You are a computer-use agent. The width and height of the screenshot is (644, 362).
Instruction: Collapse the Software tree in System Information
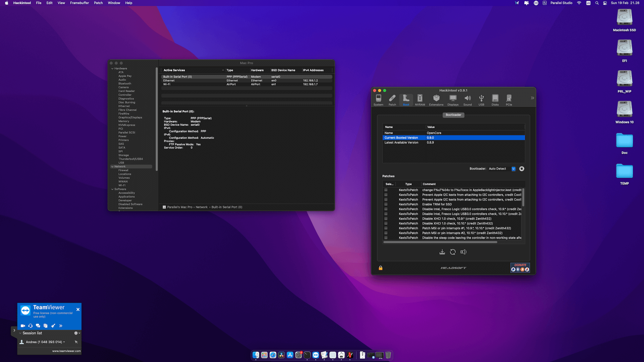tap(112, 189)
